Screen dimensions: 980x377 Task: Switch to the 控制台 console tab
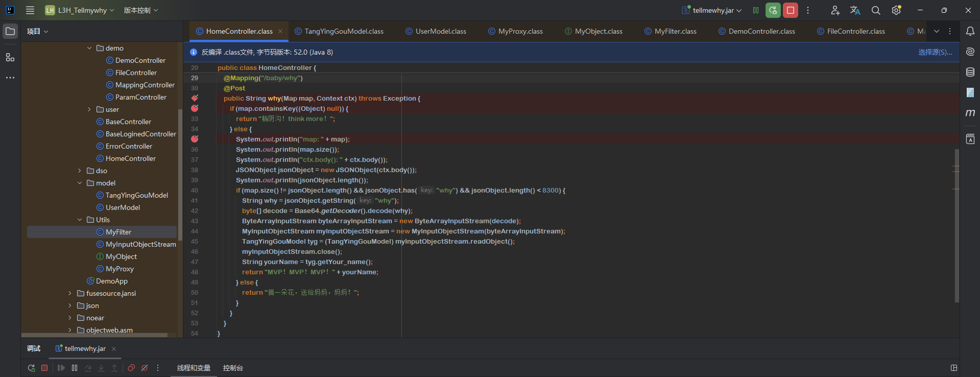[233, 368]
